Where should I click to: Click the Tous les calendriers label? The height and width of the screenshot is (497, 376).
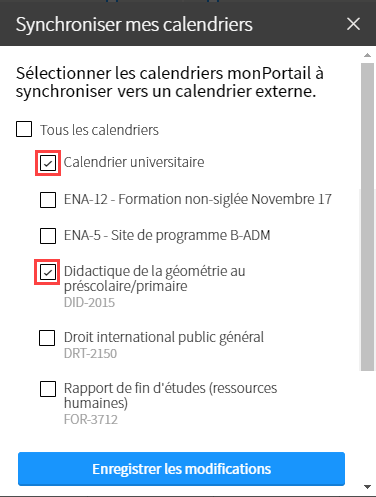click(x=99, y=130)
